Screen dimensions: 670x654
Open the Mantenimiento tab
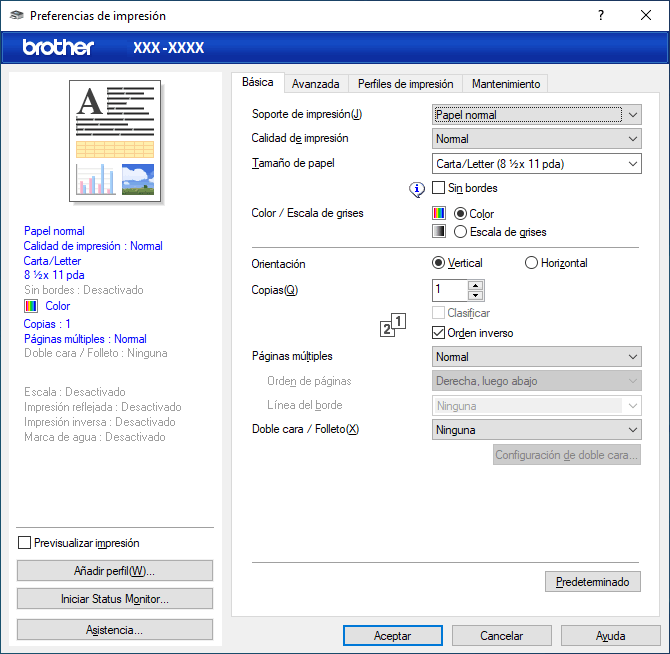click(x=505, y=84)
